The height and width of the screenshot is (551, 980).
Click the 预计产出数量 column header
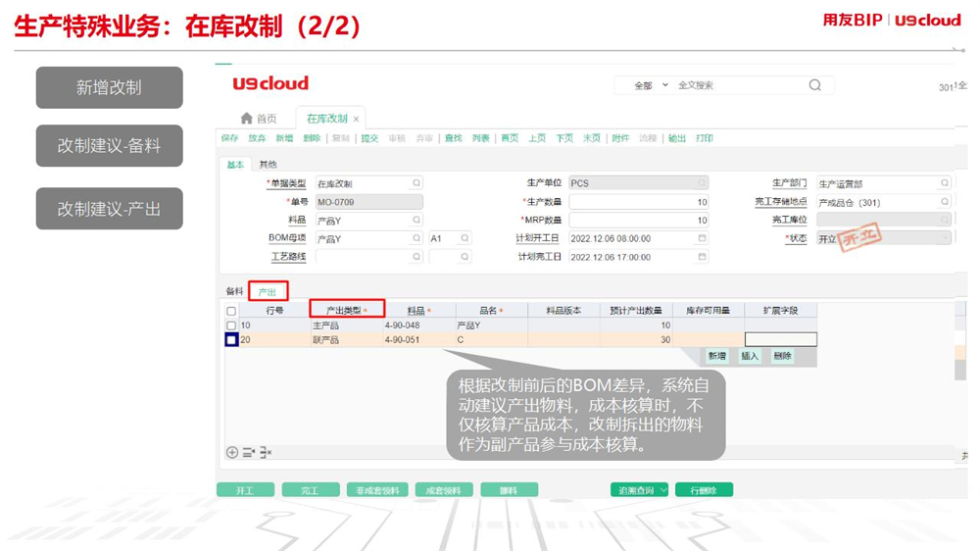point(636,310)
